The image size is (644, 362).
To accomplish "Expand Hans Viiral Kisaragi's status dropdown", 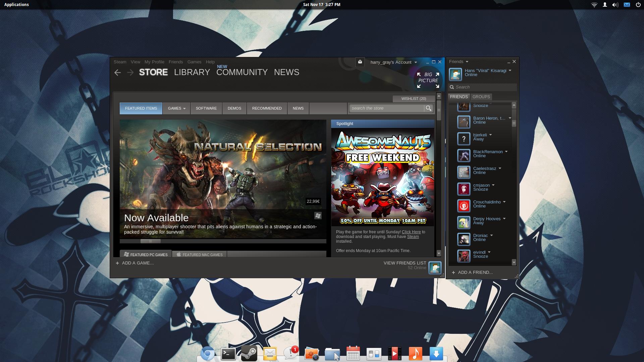I will coord(510,70).
